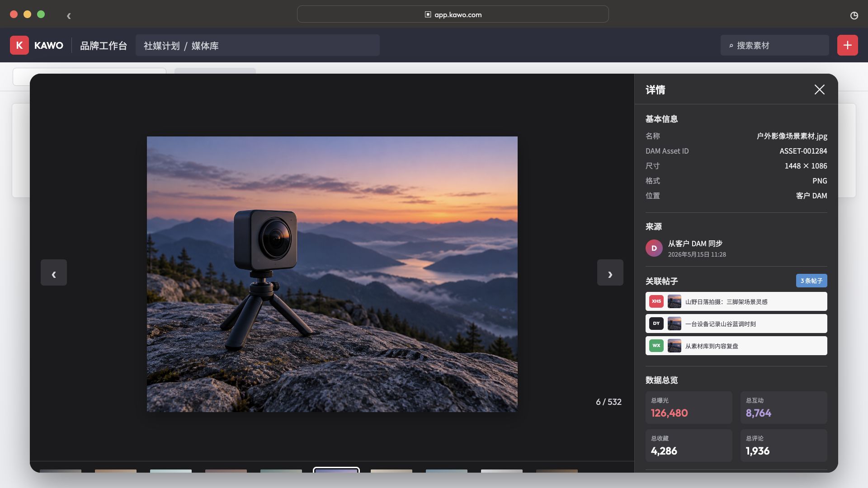
Task: Open the browser history clock icon
Action: coord(854,15)
